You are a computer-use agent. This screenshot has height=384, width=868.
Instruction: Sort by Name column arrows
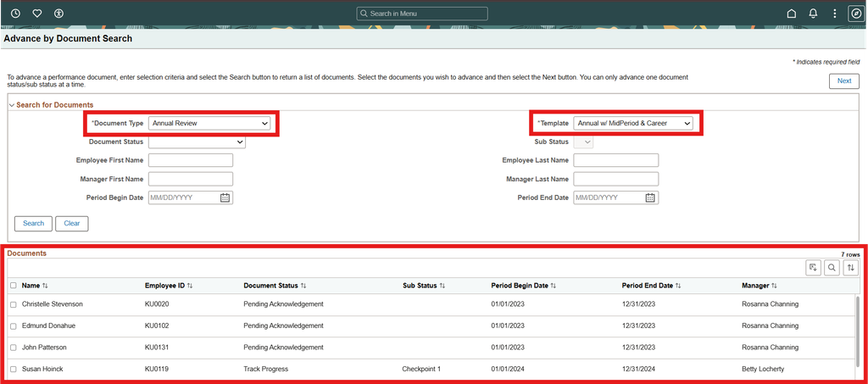point(46,286)
